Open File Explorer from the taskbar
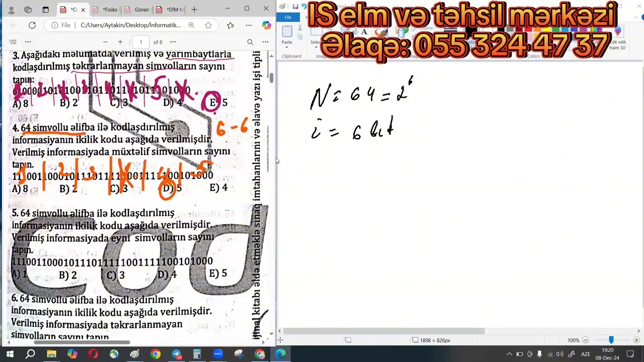 click(x=51, y=354)
